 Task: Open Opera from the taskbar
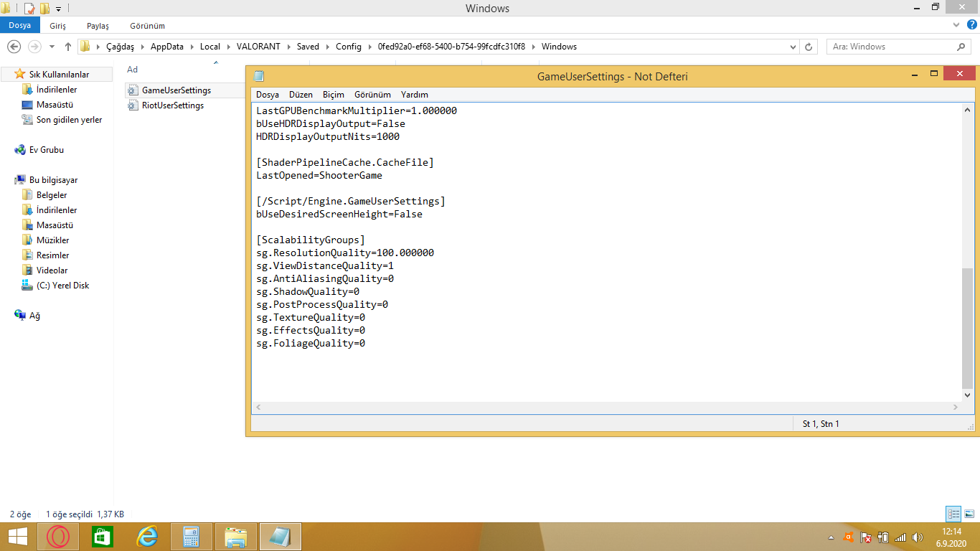coord(58,537)
